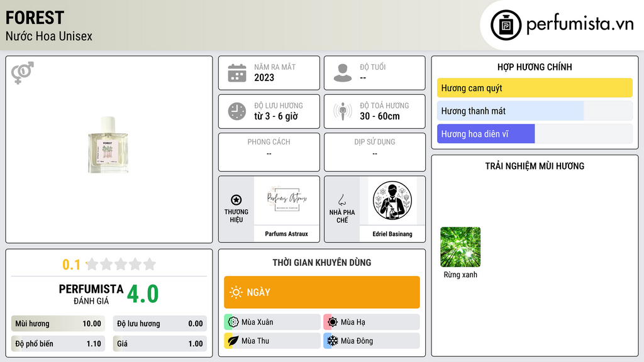Click the Độ phổ biến 1.10 score bar
644x362 pixels.
point(58,344)
